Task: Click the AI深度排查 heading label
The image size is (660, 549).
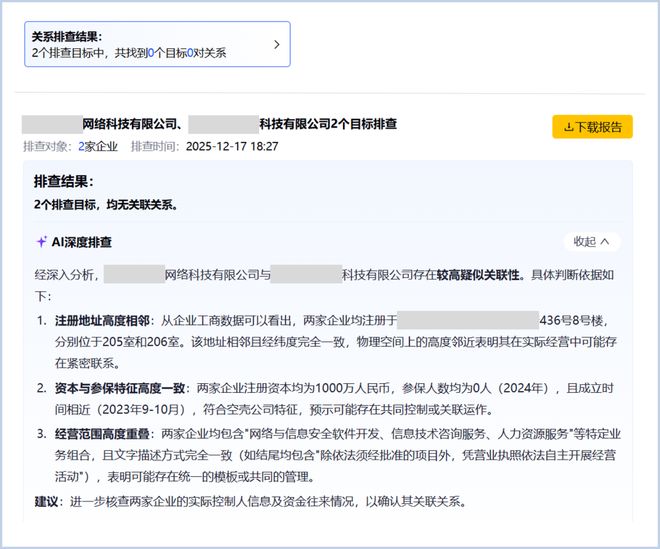Action: coord(82,242)
